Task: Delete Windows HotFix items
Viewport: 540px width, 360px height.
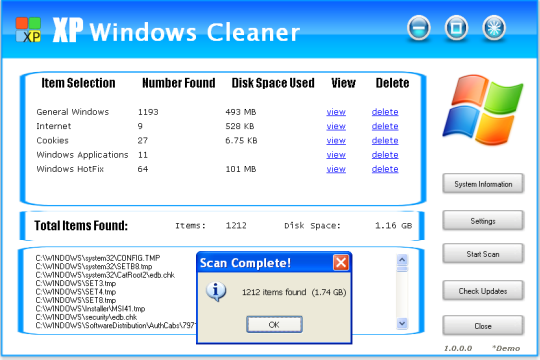Action: 385,169
